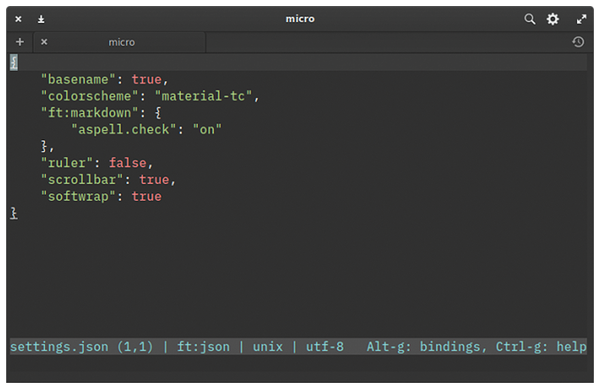Open a new tab with the plus icon
The height and width of the screenshot is (389, 600).
20,42
